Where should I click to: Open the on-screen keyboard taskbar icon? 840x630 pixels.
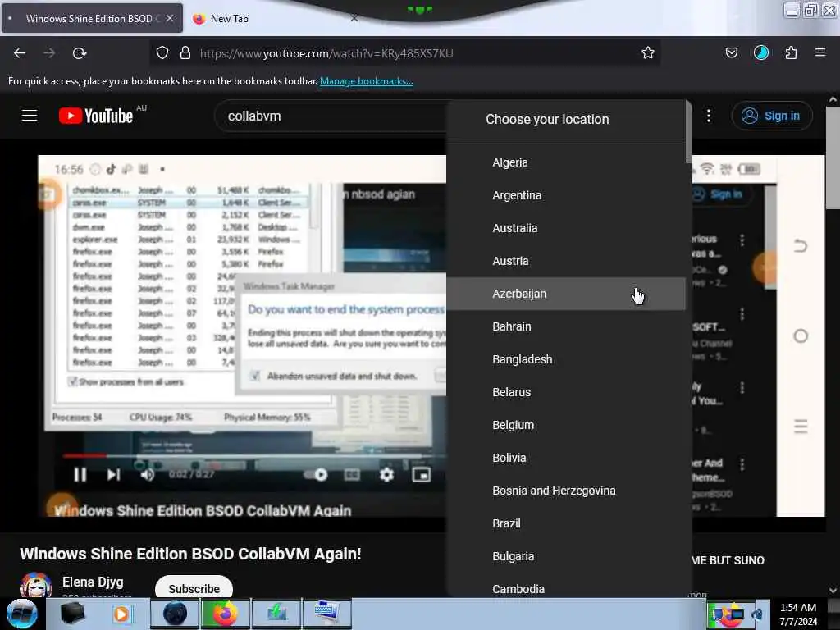[326, 614]
